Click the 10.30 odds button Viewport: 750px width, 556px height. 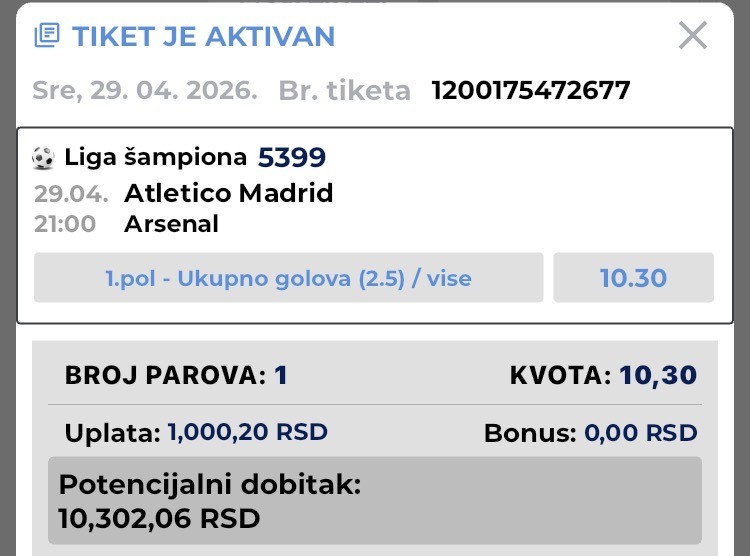coord(633,278)
